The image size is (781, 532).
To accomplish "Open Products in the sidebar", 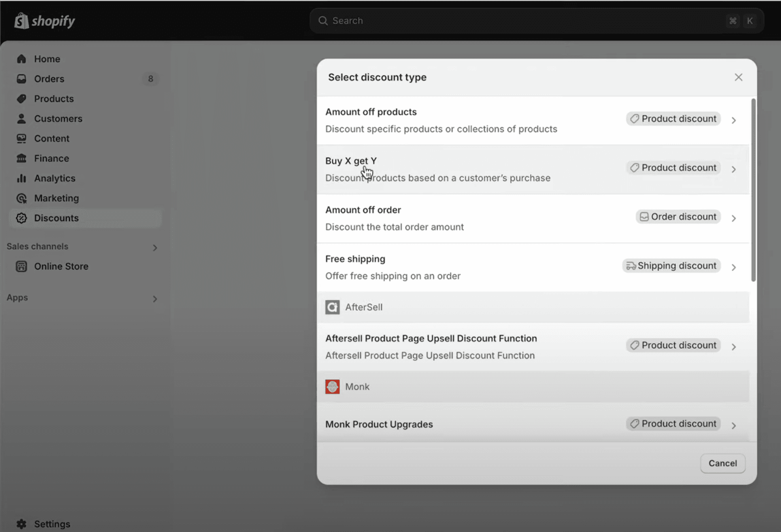I will (85, 98).
